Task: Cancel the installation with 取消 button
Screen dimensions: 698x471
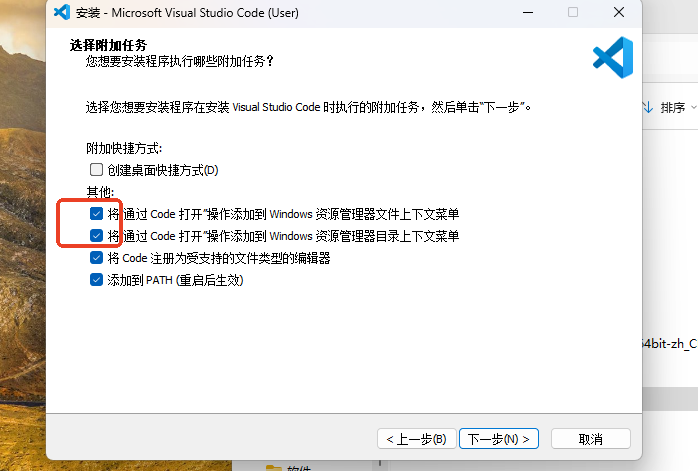Action: pyautogui.click(x=591, y=439)
